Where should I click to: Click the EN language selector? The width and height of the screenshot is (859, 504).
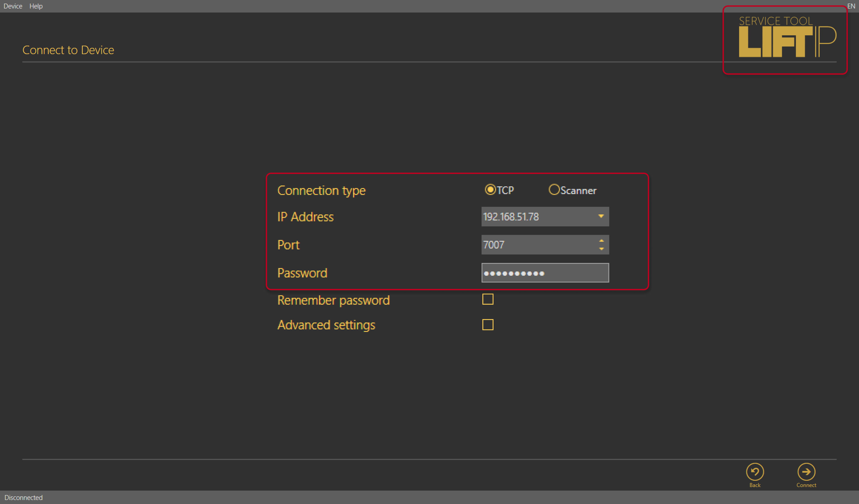click(851, 6)
